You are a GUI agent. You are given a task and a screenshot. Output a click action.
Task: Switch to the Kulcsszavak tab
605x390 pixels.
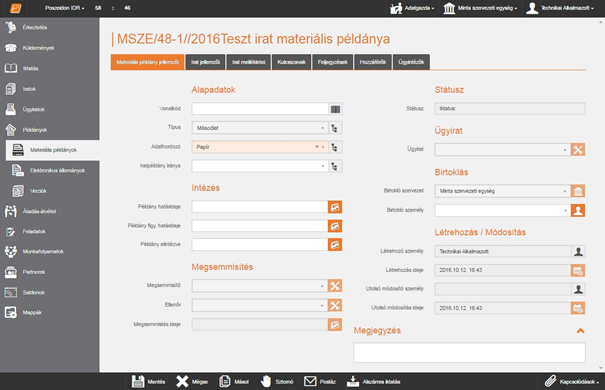pyautogui.click(x=291, y=62)
